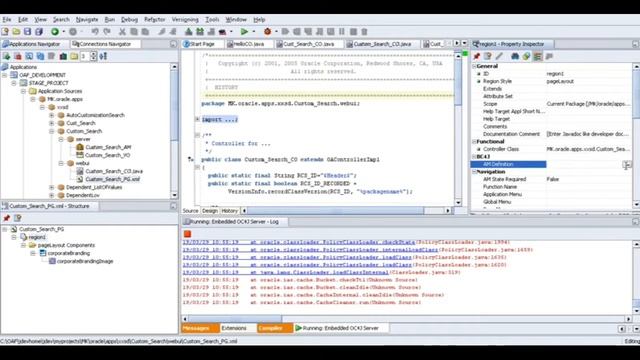
Task: Select the AM Definition property row
Action: click(x=551, y=164)
